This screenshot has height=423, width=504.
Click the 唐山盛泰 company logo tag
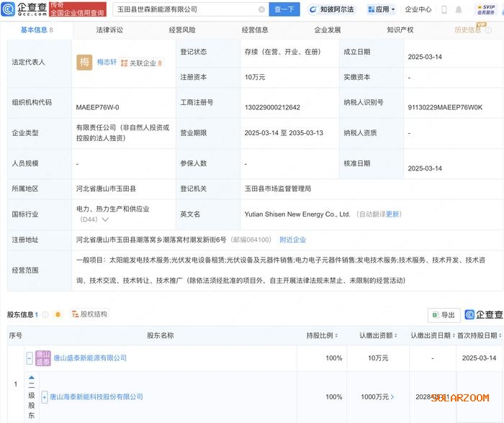point(42,358)
